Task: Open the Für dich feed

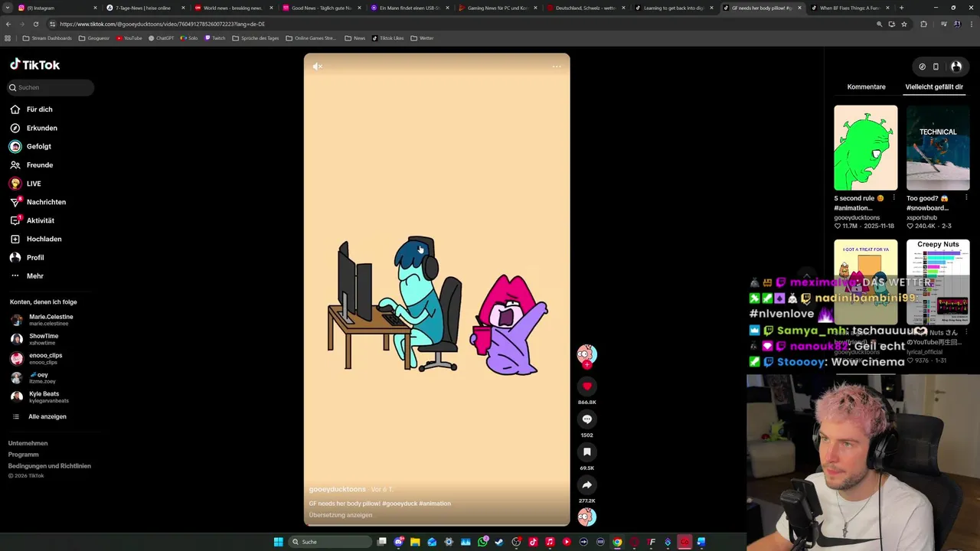Action: point(39,109)
